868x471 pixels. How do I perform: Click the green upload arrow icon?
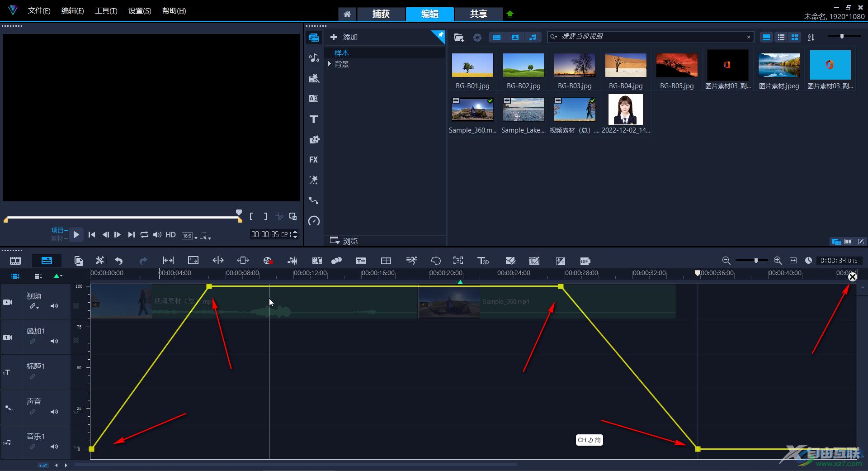coord(510,14)
